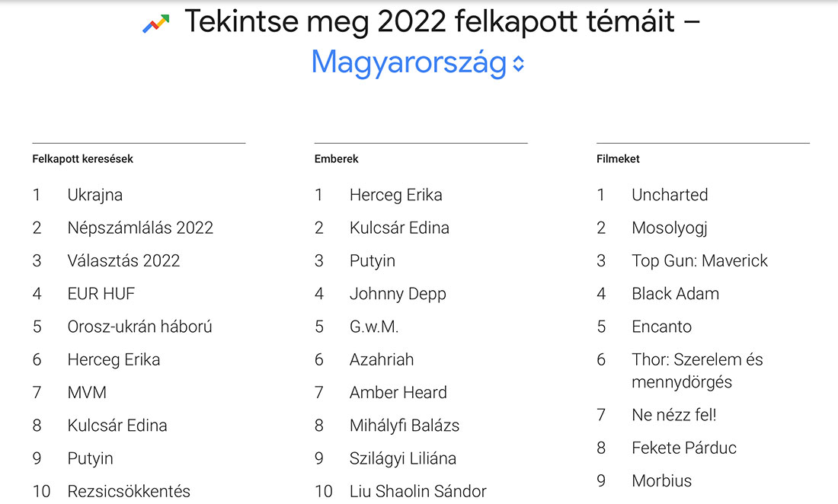Click the Google Trends arrow icon
This screenshot has width=838, height=504.
tap(156, 24)
